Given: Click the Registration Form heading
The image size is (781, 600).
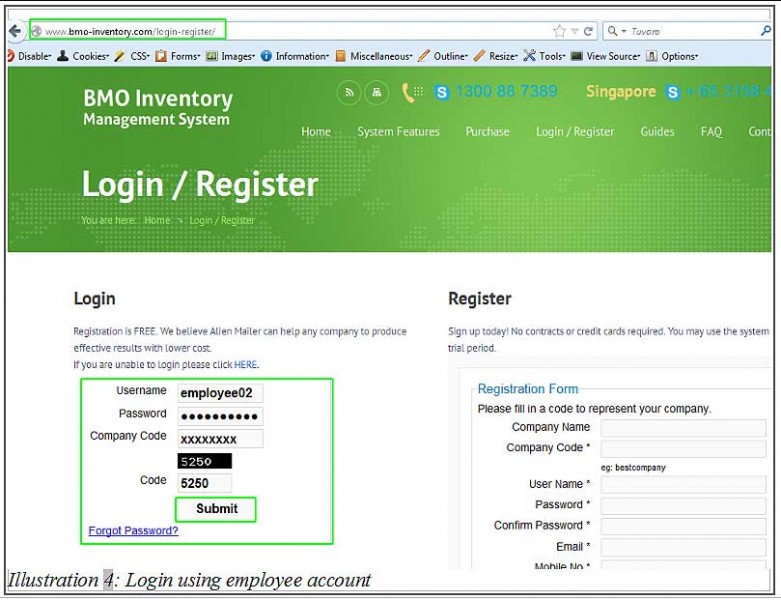Looking at the screenshot, I should pos(528,389).
